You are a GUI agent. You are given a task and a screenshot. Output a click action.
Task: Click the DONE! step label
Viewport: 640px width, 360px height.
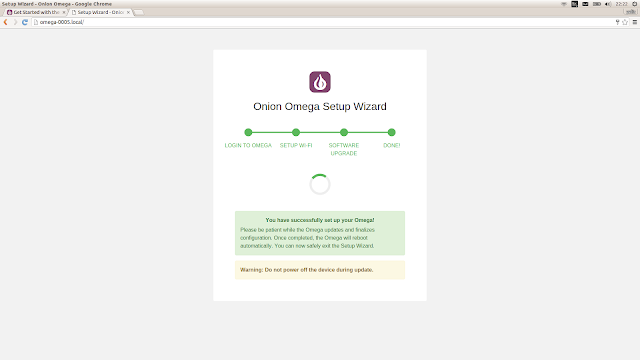[391, 145]
